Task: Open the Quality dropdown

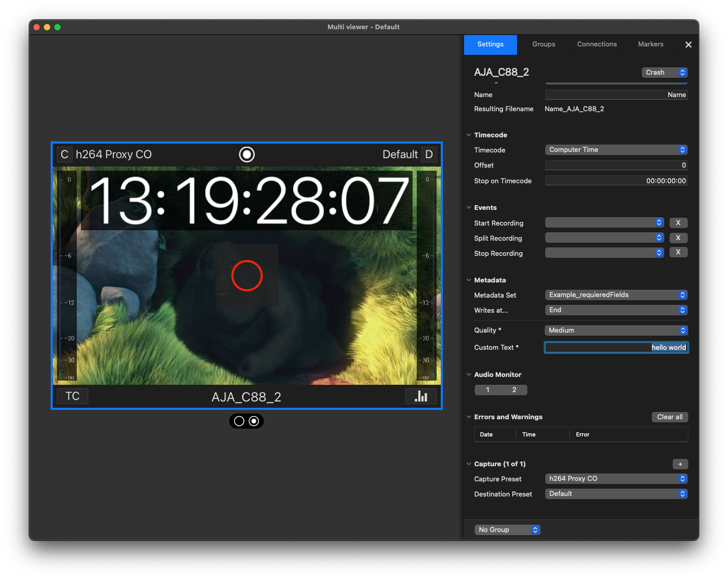Action: pyautogui.click(x=616, y=330)
